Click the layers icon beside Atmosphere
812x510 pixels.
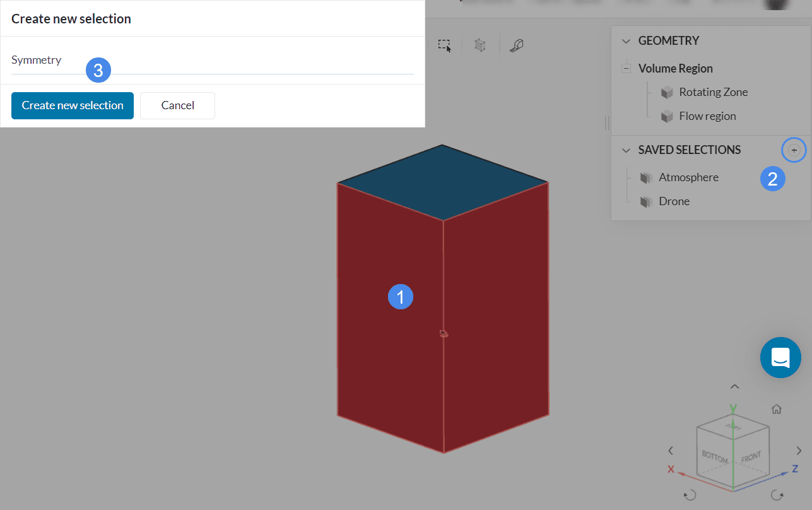coord(646,177)
